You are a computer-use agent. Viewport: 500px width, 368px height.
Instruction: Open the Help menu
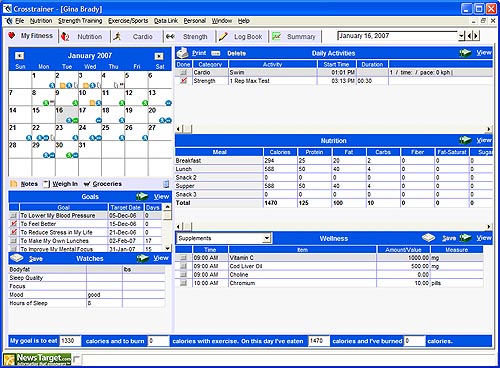(x=244, y=21)
